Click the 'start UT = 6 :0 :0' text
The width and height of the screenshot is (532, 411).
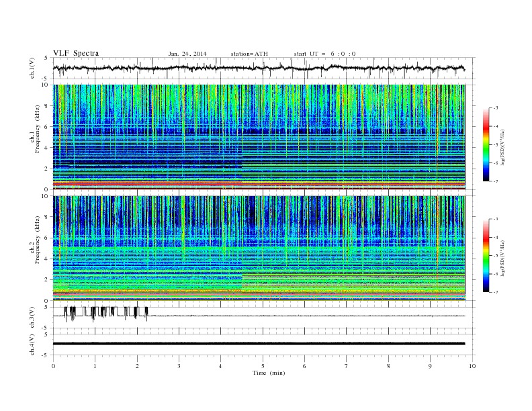[x=324, y=54]
